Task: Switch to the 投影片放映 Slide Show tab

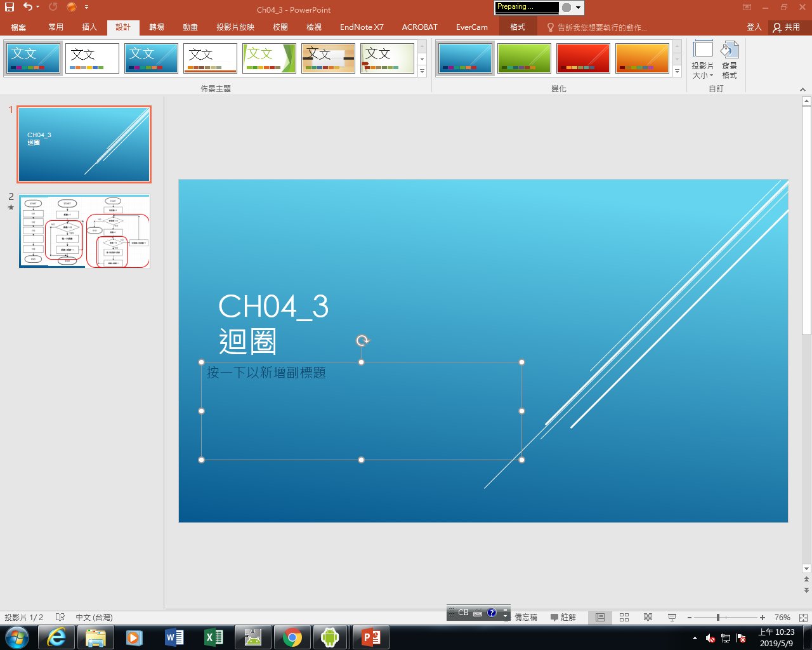Action: (235, 27)
